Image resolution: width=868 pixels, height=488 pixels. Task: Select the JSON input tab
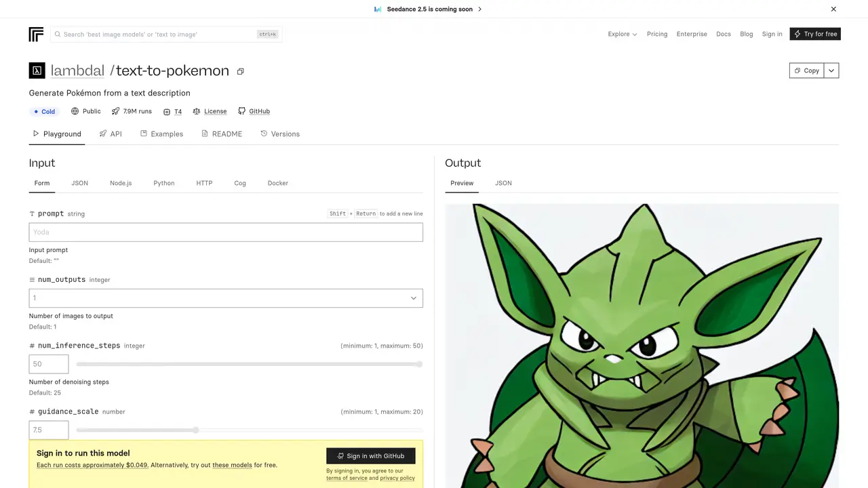click(80, 183)
